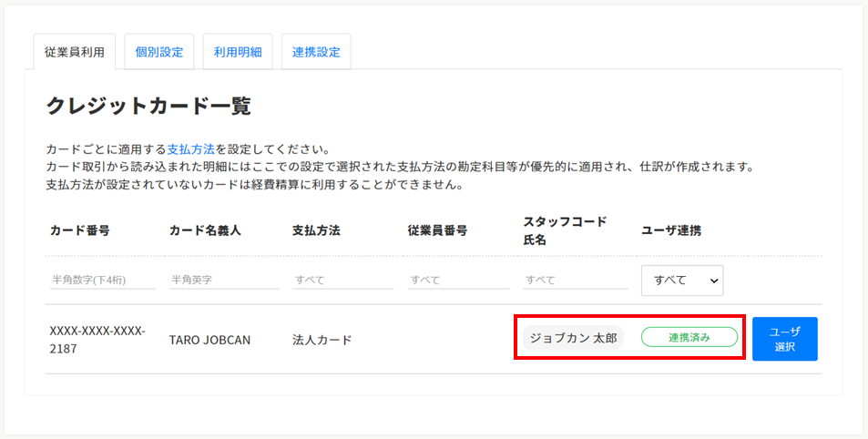Click the 半角英字 cardholder name filter field

click(223, 281)
